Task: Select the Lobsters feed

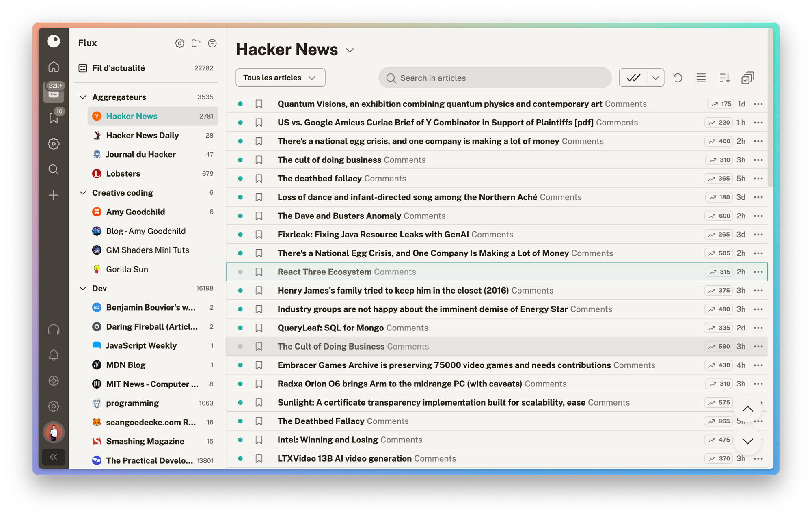Action: click(x=153, y=174)
